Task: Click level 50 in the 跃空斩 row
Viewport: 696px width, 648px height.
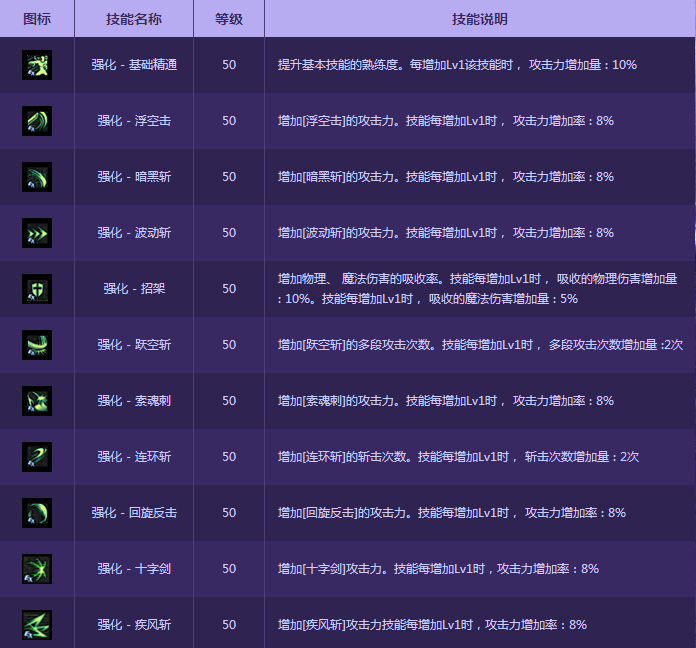Action: click(x=229, y=344)
